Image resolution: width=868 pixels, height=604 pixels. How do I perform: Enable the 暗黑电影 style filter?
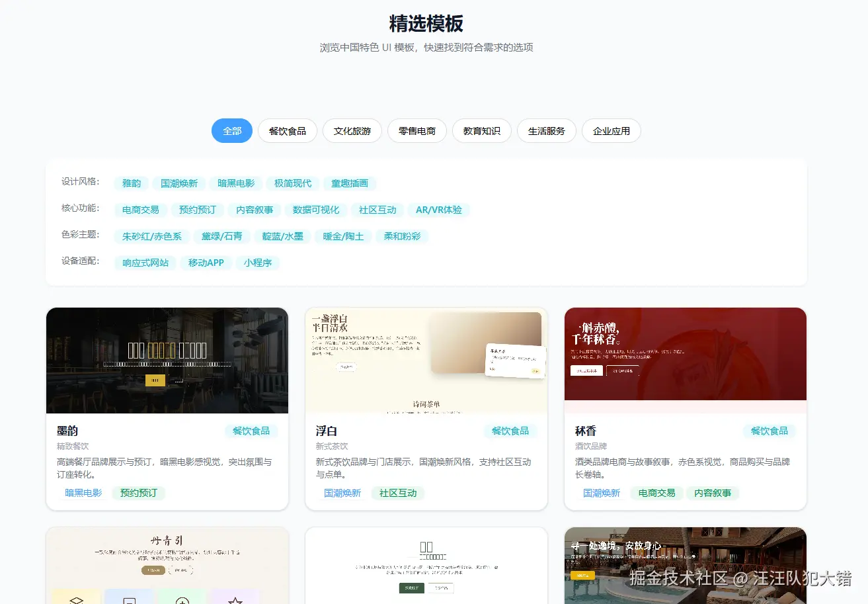coord(235,183)
